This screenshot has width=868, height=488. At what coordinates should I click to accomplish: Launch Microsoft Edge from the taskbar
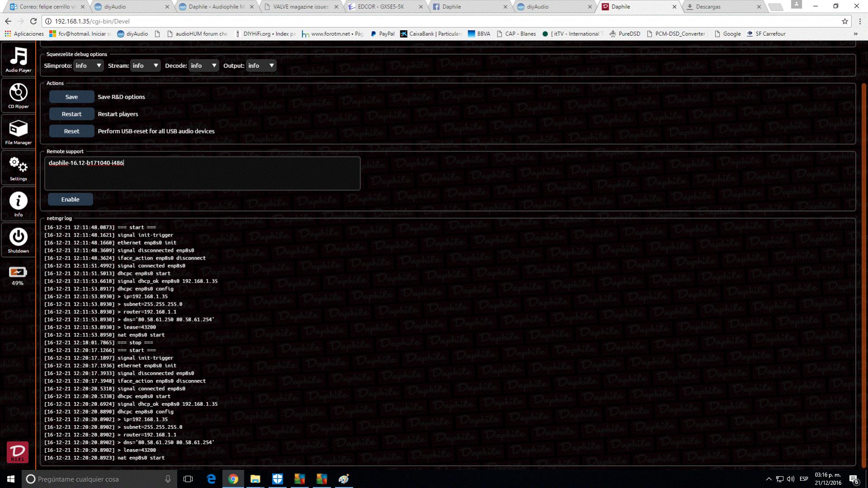coord(211,479)
